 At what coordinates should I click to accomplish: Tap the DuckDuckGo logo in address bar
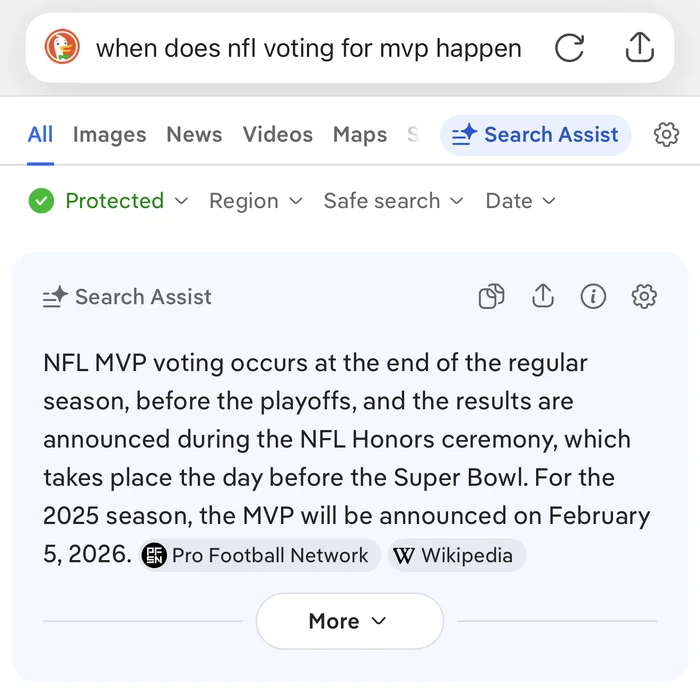coord(62,48)
